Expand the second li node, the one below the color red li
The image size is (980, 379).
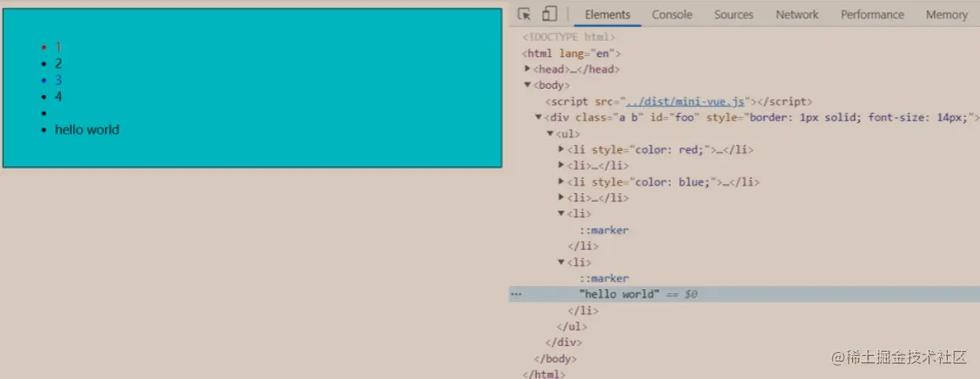coord(562,165)
